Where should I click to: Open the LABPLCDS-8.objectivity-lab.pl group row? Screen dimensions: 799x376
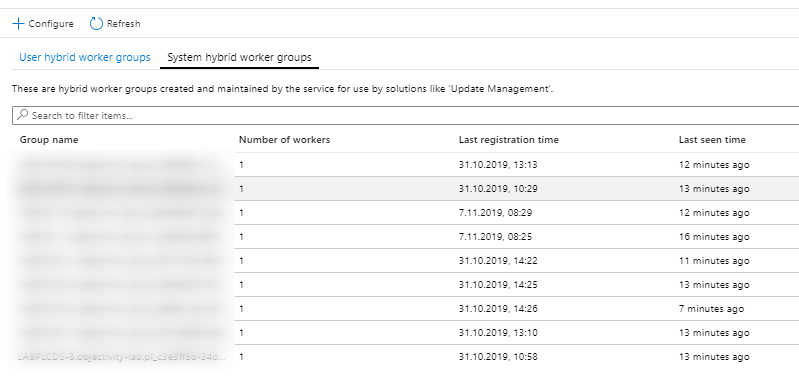click(x=121, y=357)
